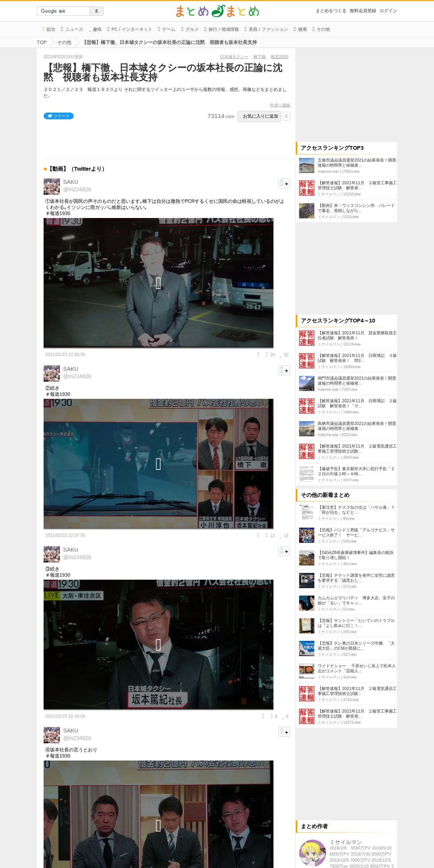The width and height of the screenshot is (434, 868).
Task: Open 鳴門市議会議員選挙2021 article
Action: point(357,381)
